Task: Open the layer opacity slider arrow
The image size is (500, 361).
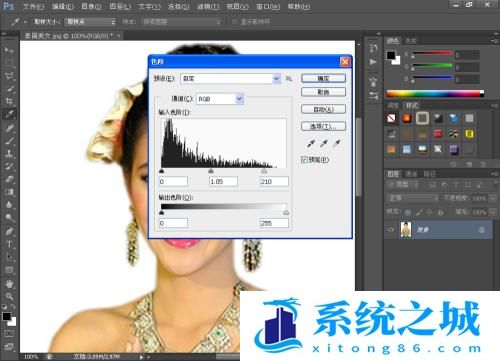Action: [493, 198]
